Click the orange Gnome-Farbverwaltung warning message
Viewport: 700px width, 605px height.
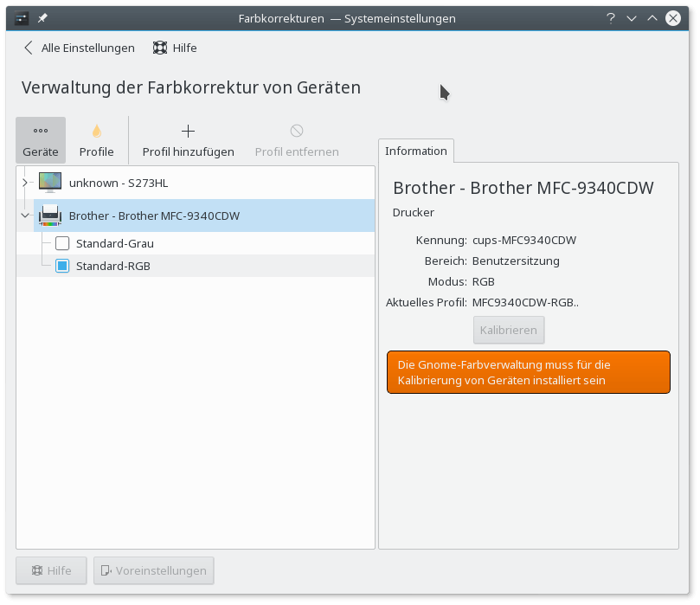529,372
